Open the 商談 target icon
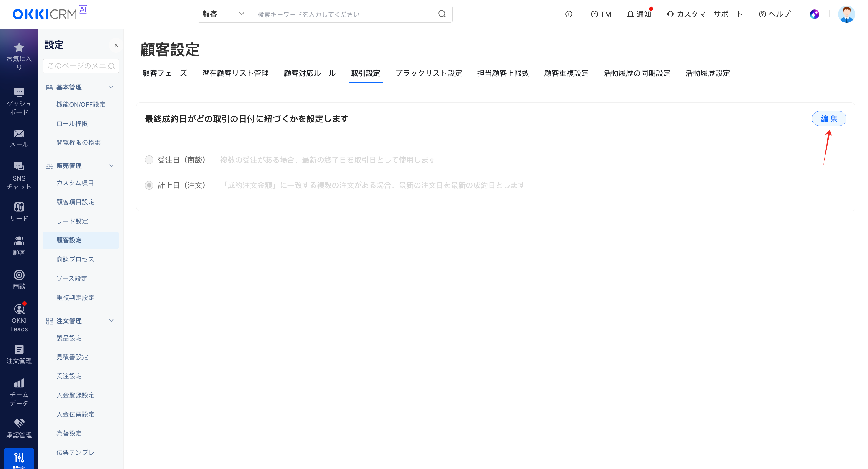Screen dimensions: 868x469 point(19,275)
